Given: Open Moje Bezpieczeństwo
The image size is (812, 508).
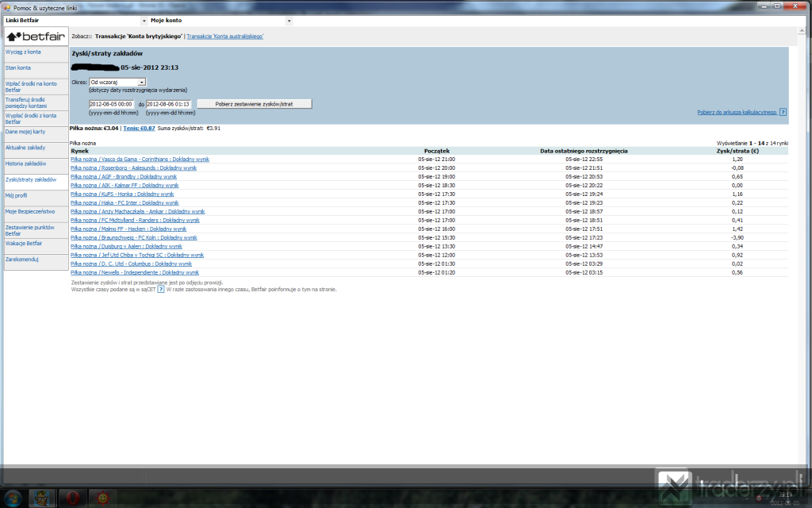Looking at the screenshot, I should click(x=30, y=211).
